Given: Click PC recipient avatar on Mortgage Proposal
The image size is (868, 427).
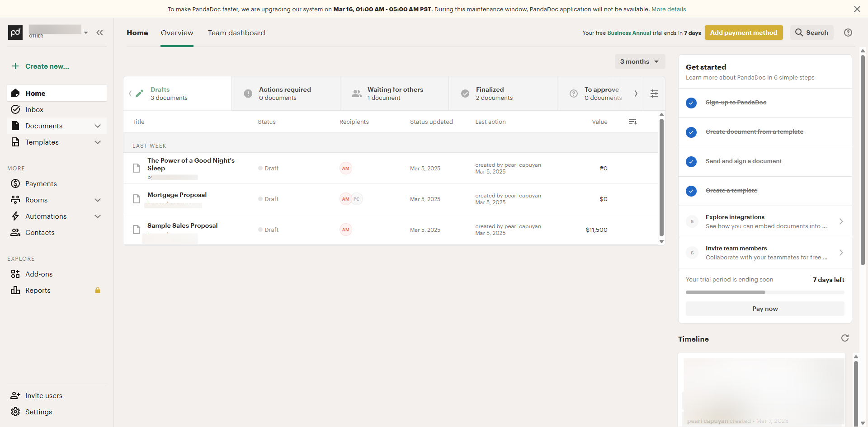Looking at the screenshot, I should [x=357, y=199].
